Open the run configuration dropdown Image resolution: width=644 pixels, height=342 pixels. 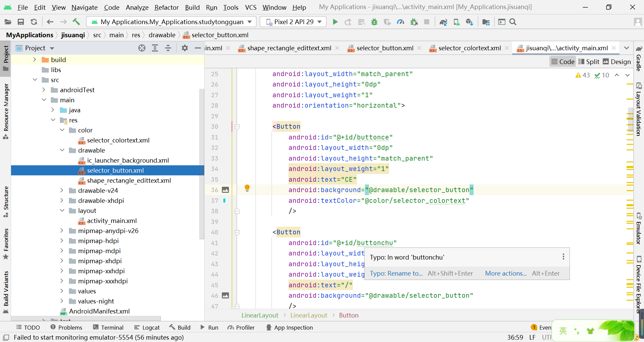[171, 21]
